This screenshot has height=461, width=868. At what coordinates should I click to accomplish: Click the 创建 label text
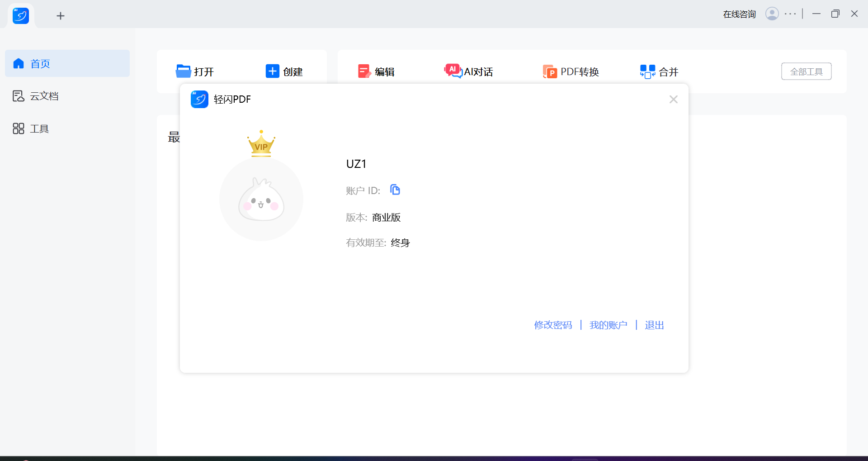[293, 72]
